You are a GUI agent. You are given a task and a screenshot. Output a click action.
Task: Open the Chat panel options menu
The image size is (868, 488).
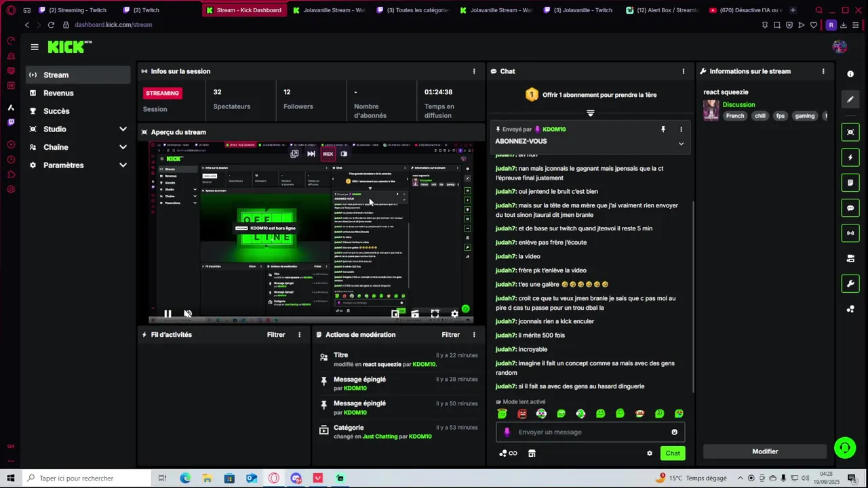tap(683, 71)
